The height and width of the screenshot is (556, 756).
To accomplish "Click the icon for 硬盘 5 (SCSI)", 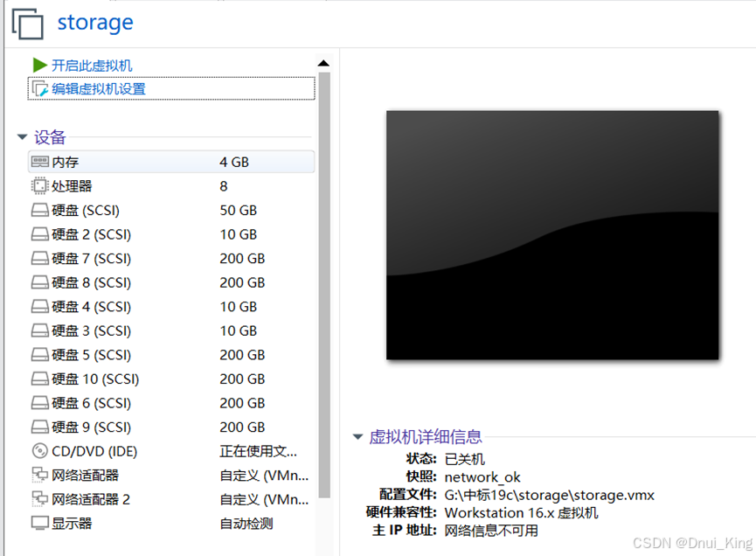I will [39, 354].
